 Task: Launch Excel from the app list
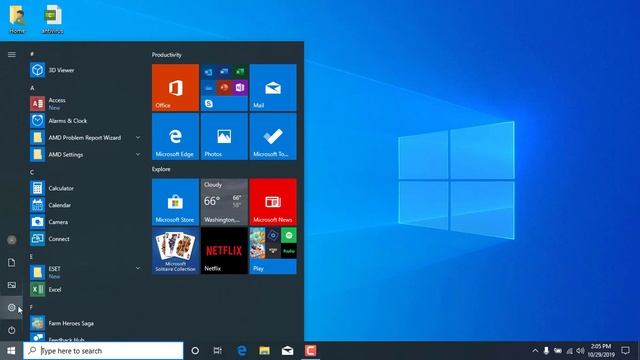coord(86,289)
